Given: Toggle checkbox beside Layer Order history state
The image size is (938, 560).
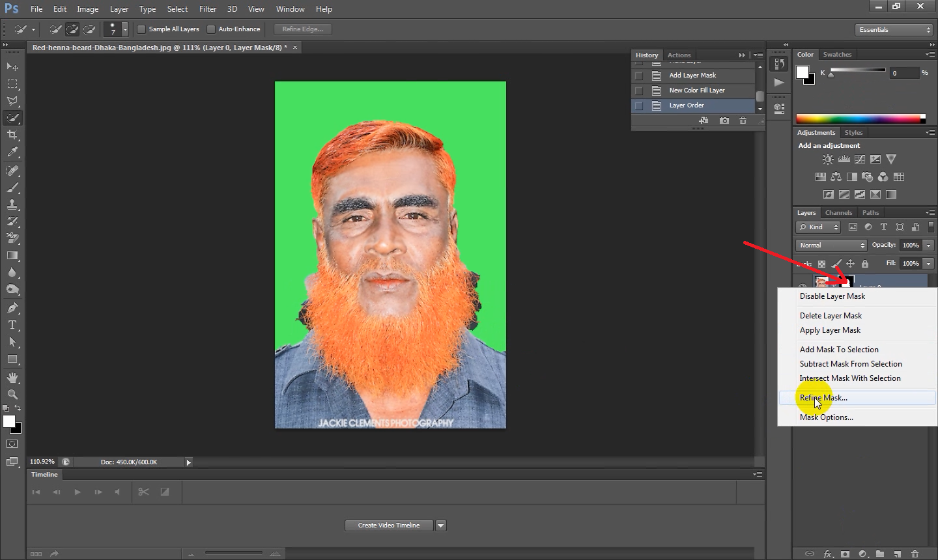Looking at the screenshot, I should pyautogui.click(x=639, y=105).
